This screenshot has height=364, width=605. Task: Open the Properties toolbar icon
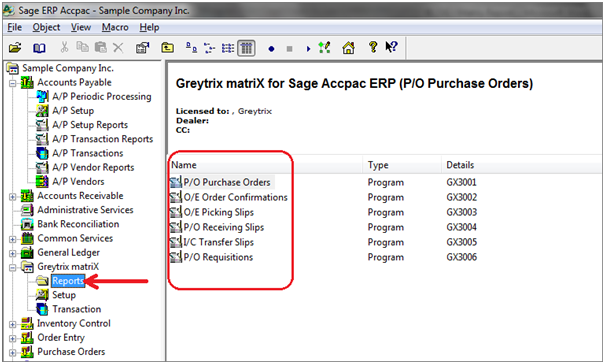tap(142, 48)
